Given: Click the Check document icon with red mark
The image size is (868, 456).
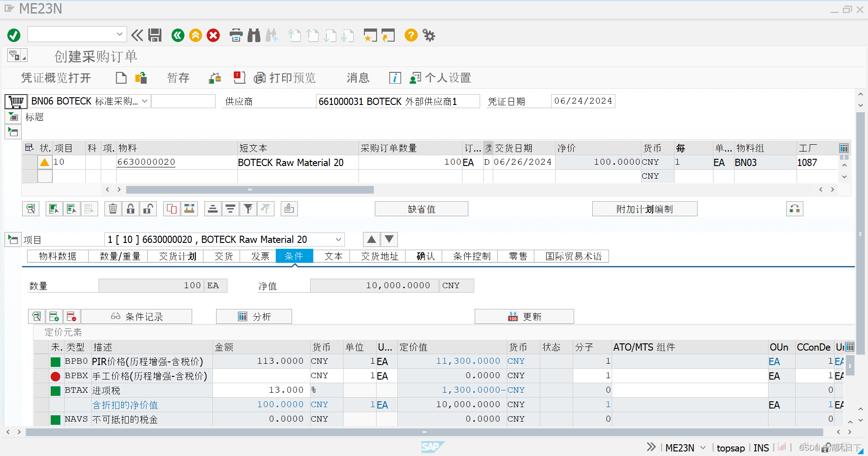Looking at the screenshot, I should [240, 78].
